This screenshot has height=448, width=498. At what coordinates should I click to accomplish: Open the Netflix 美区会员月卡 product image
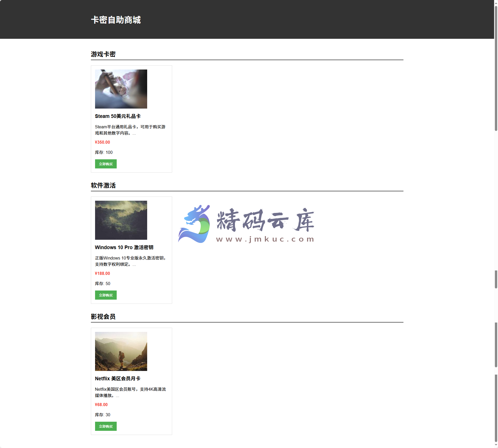[121, 351]
